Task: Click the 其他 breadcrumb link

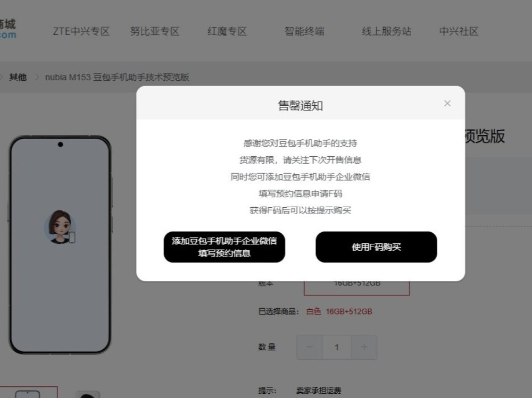Action: pos(18,77)
